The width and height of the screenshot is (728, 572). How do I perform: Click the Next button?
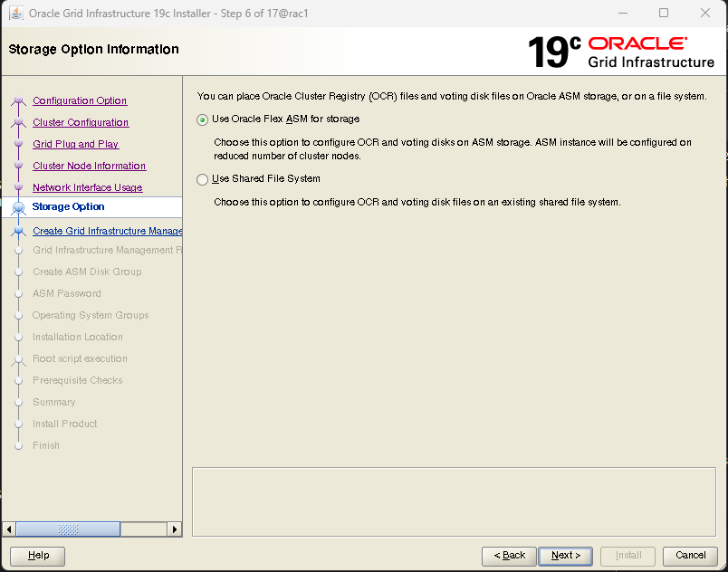tap(565, 556)
